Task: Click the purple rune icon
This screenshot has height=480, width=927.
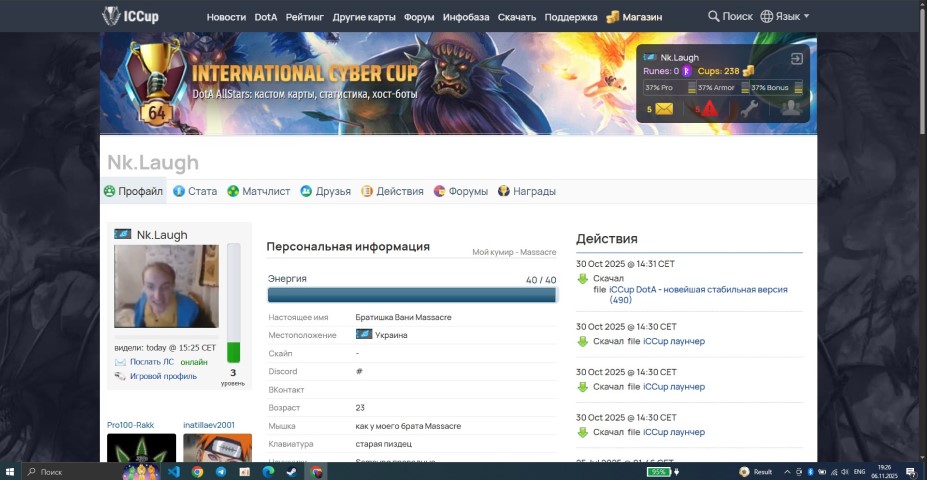Action: click(x=686, y=71)
